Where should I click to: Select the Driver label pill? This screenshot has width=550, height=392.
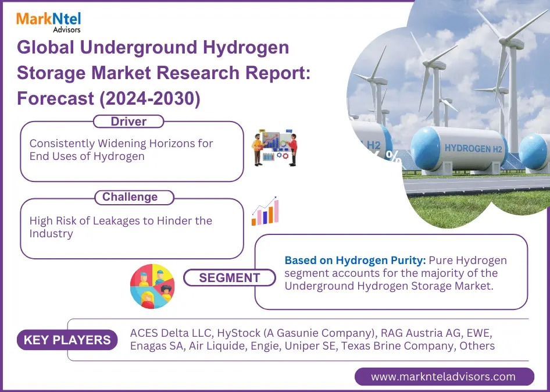click(x=128, y=122)
